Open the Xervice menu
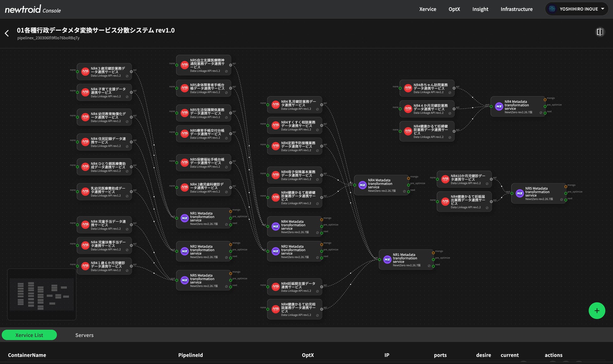The width and height of the screenshot is (613, 364). click(428, 9)
